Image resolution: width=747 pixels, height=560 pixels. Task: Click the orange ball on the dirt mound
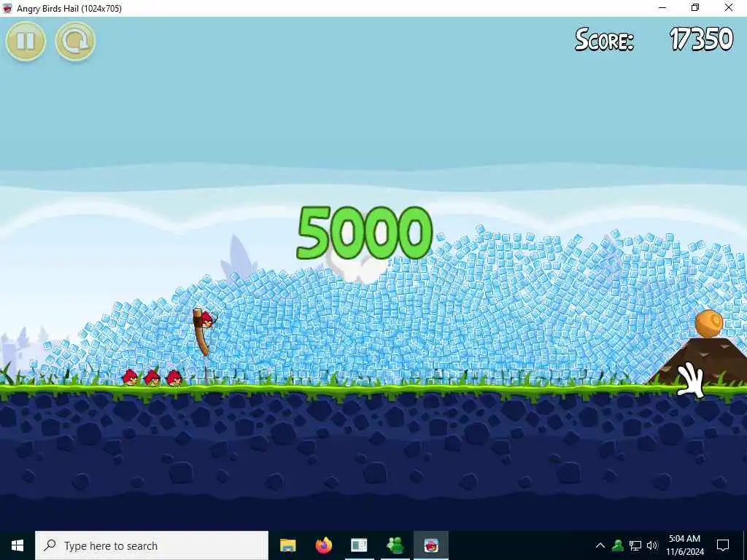click(709, 323)
